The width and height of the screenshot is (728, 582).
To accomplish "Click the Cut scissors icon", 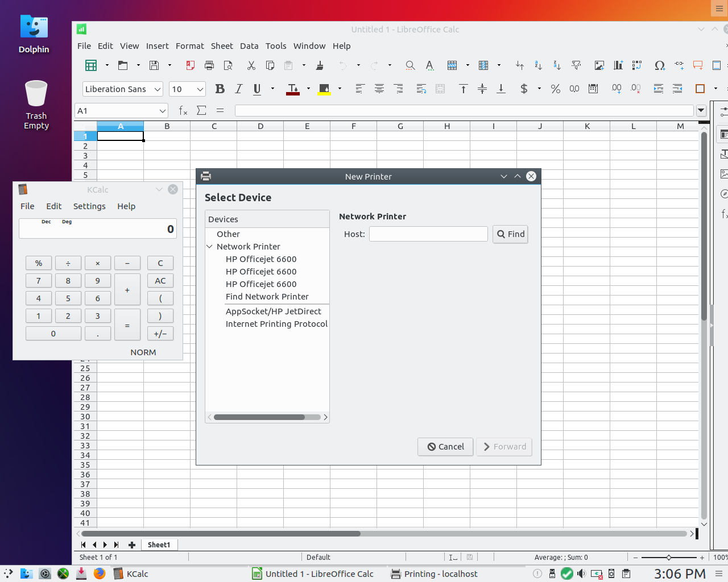I will (x=251, y=65).
